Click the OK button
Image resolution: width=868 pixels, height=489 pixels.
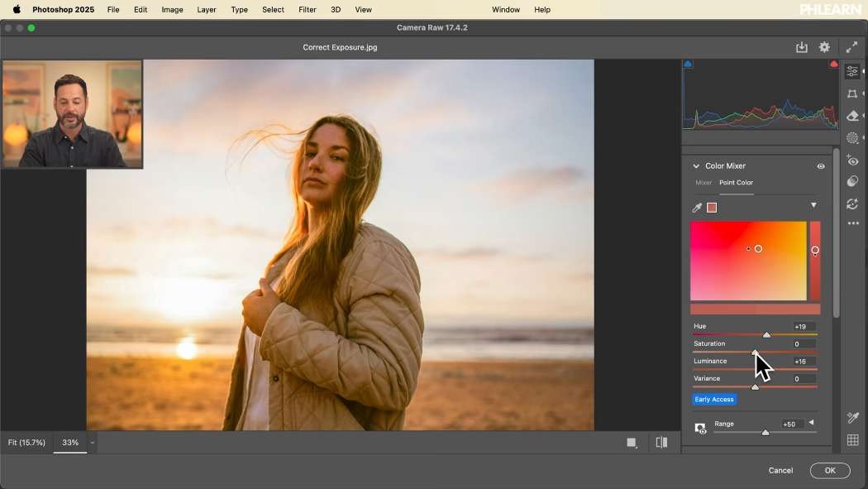coord(830,470)
